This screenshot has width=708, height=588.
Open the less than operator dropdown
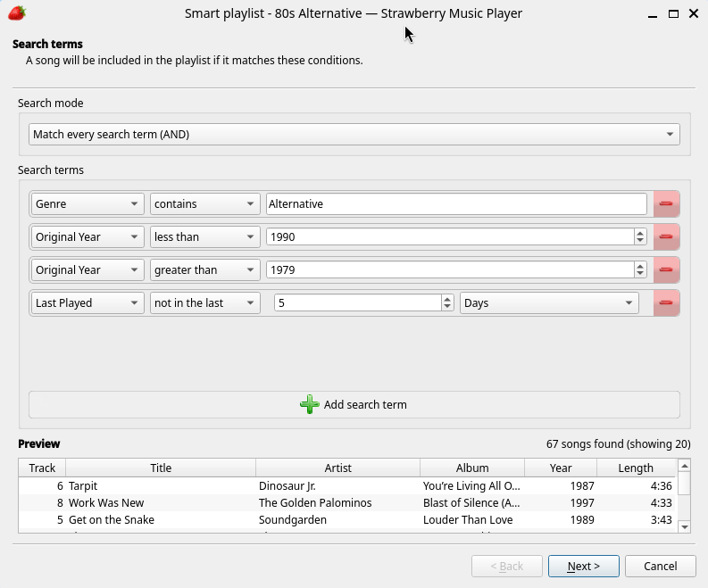coord(205,237)
